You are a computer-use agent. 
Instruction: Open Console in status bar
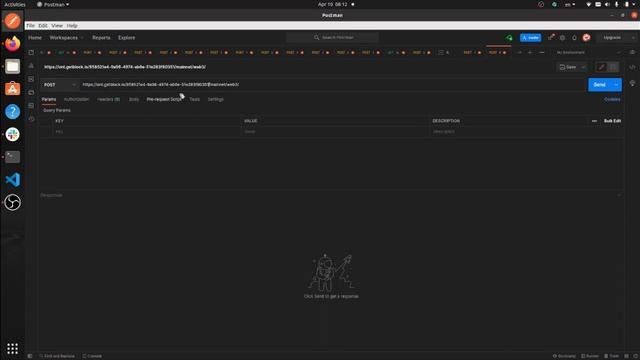coord(92,356)
